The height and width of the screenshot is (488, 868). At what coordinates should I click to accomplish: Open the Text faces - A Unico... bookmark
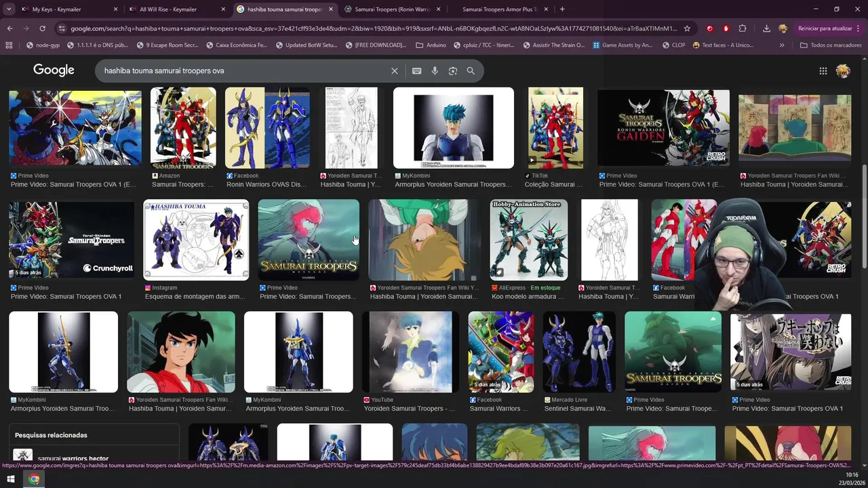coord(724,45)
